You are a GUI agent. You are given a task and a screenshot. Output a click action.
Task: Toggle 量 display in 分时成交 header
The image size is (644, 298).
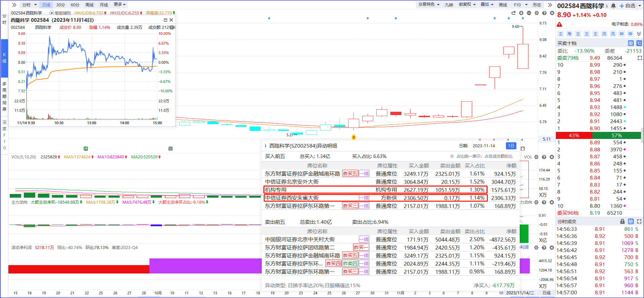click(631, 221)
